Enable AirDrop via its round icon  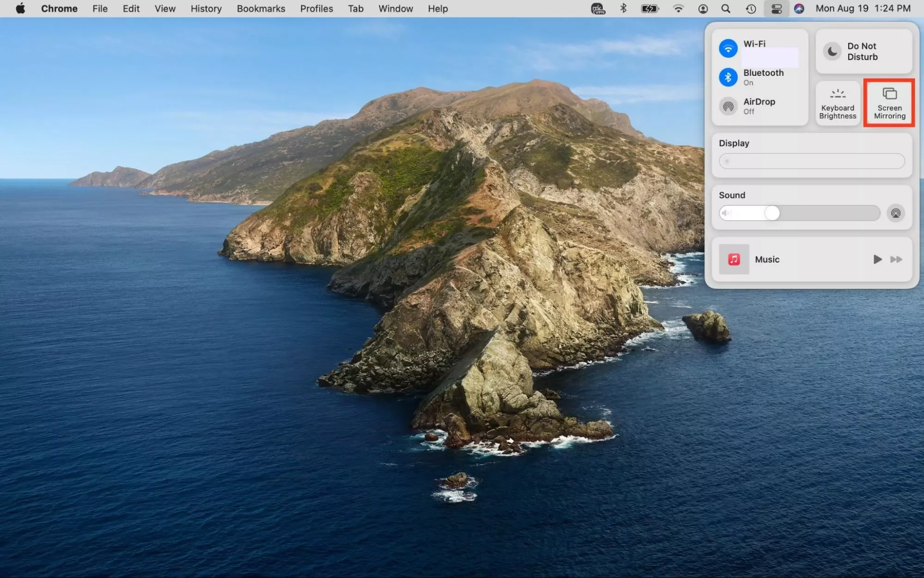coord(728,106)
